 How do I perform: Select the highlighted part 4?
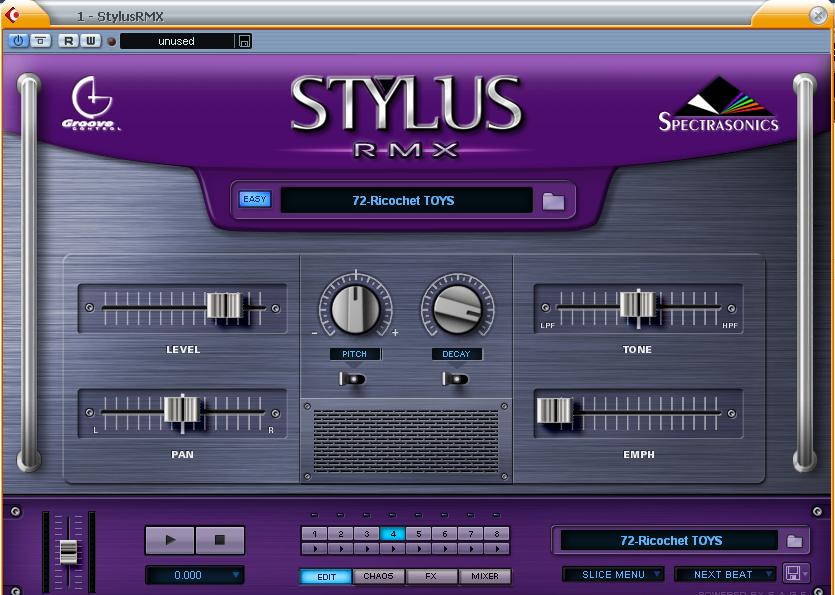pos(392,534)
